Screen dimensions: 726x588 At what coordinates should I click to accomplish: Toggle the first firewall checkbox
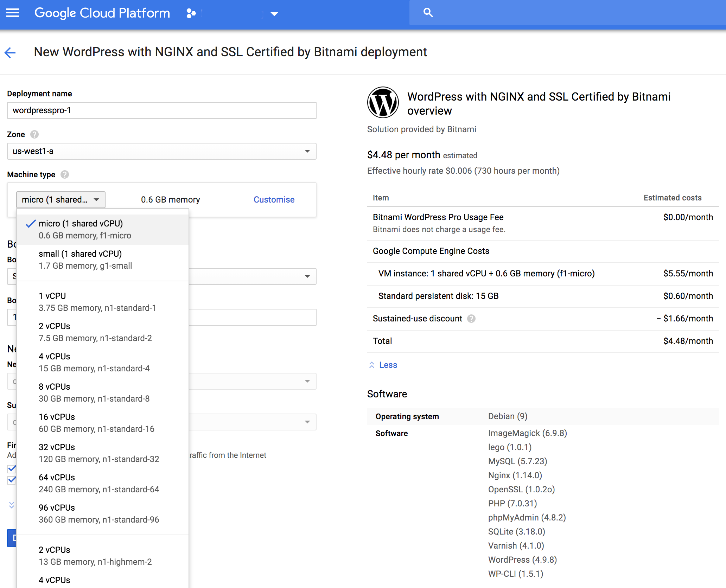(12, 468)
